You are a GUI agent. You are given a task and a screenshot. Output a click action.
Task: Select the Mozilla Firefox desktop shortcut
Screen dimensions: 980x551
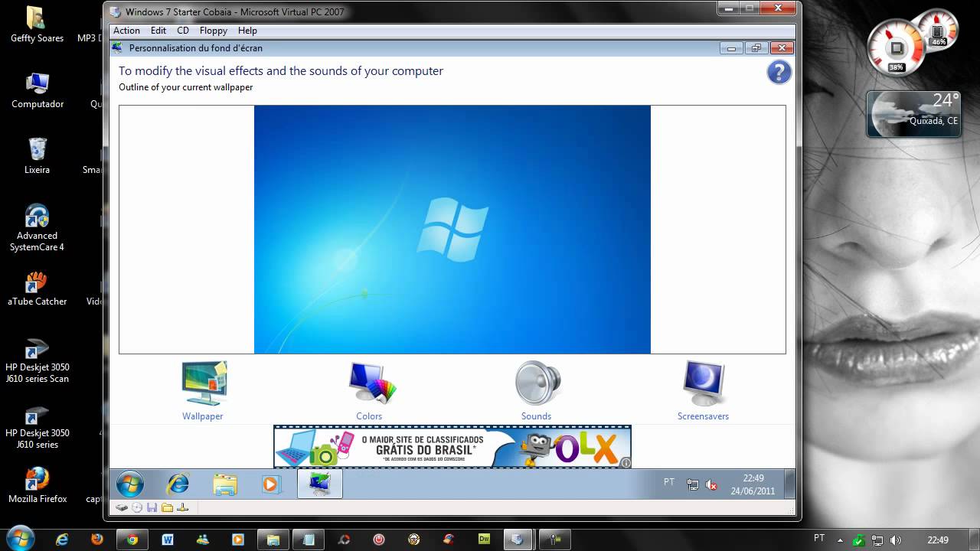37,485
